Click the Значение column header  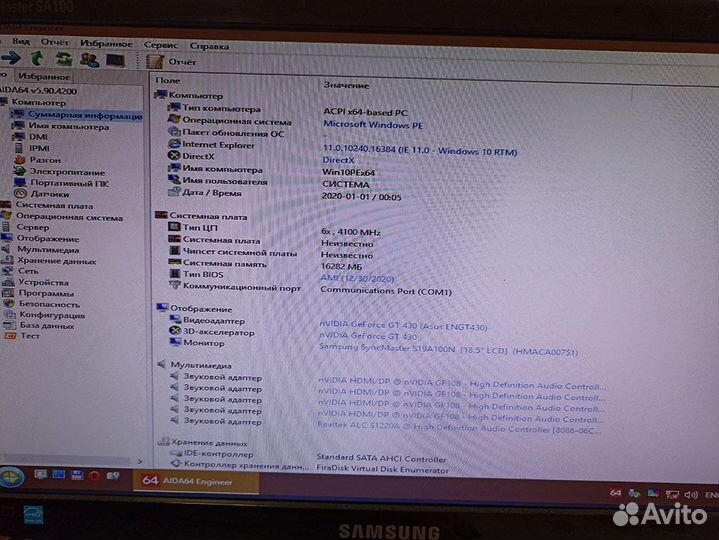coord(346,85)
